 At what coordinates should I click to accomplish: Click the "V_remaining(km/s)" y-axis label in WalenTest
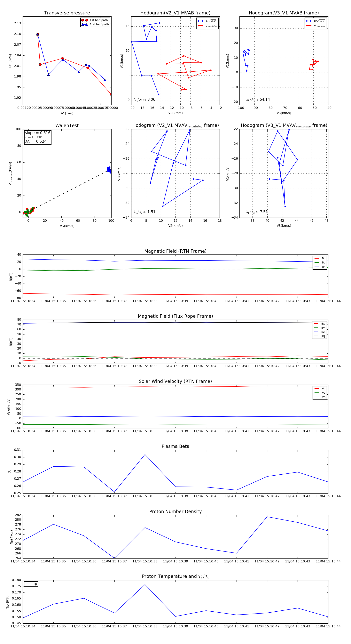point(10,173)
